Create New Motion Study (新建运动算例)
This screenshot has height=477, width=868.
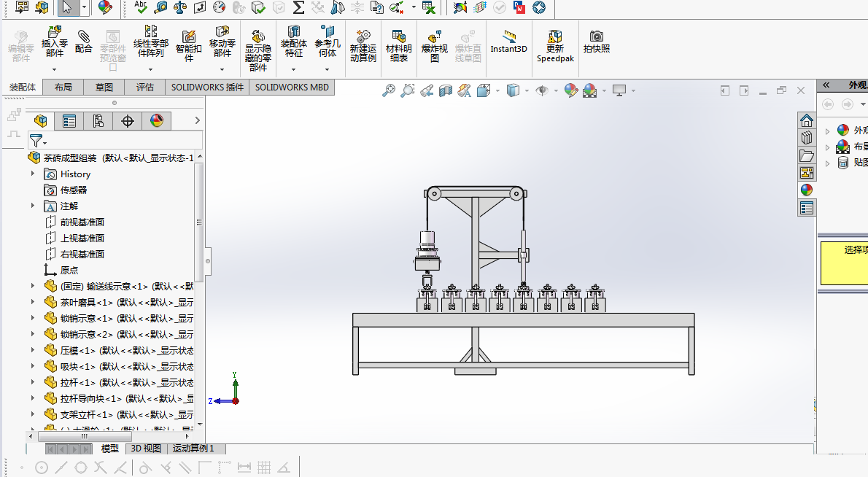coord(363,45)
